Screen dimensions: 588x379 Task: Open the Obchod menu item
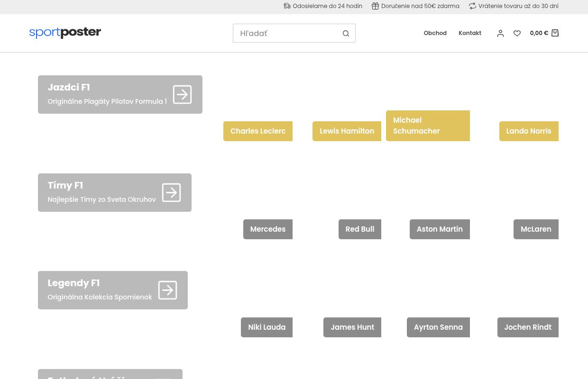pyautogui.click(x=435, y=33)
